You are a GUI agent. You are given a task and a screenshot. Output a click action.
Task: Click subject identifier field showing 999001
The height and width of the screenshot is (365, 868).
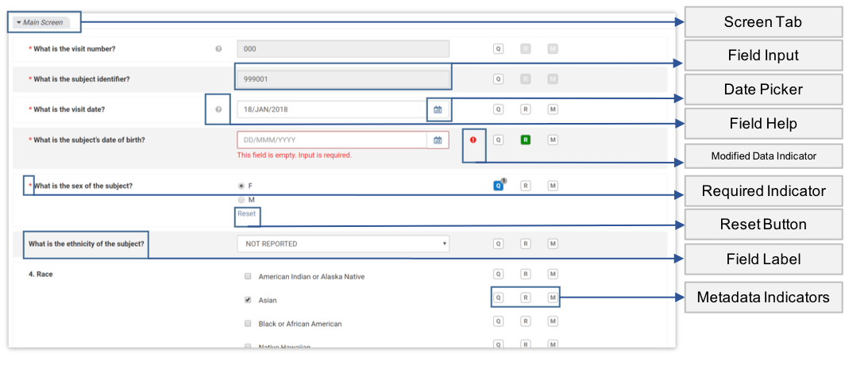[x=343, y=79]
